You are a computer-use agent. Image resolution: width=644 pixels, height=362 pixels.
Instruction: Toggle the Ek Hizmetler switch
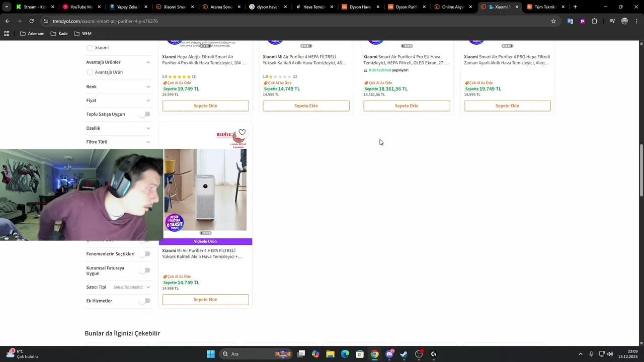[x=144, y=301]
